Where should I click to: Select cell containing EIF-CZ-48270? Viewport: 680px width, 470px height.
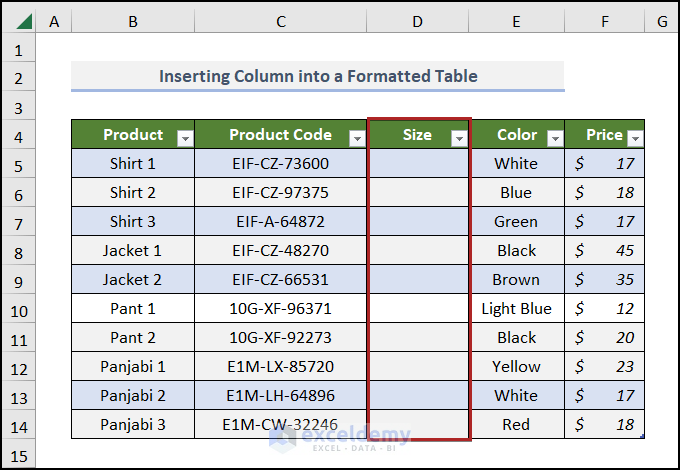click(x=281, y=250)
